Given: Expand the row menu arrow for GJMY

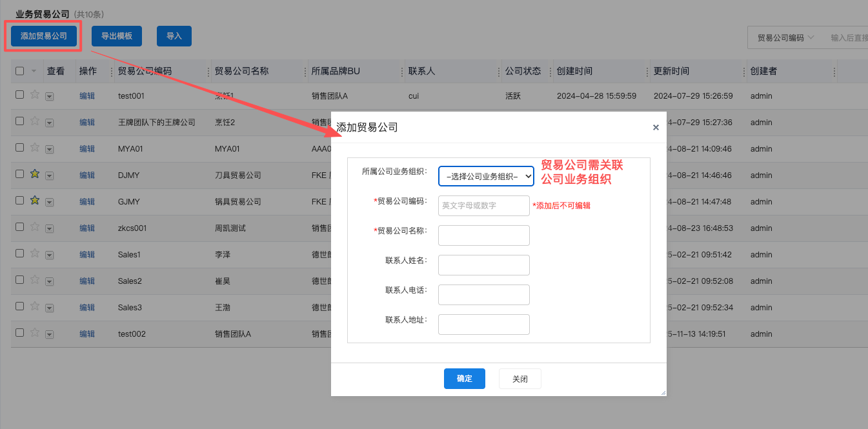Looking at the screenshot, I should pos(50,202).
